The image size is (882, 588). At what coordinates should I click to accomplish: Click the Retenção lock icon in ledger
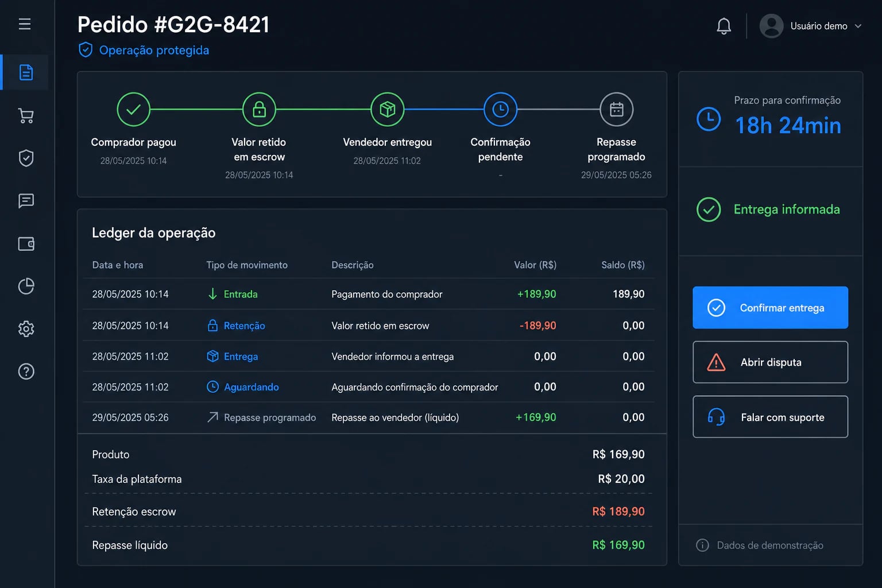212,326
